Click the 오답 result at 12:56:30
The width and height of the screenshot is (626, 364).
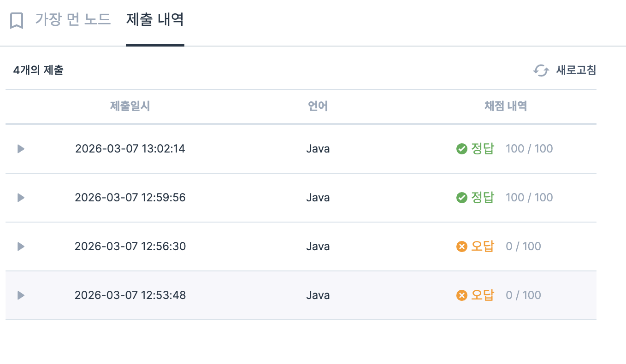pyautogui.click(x=482, y=247)
